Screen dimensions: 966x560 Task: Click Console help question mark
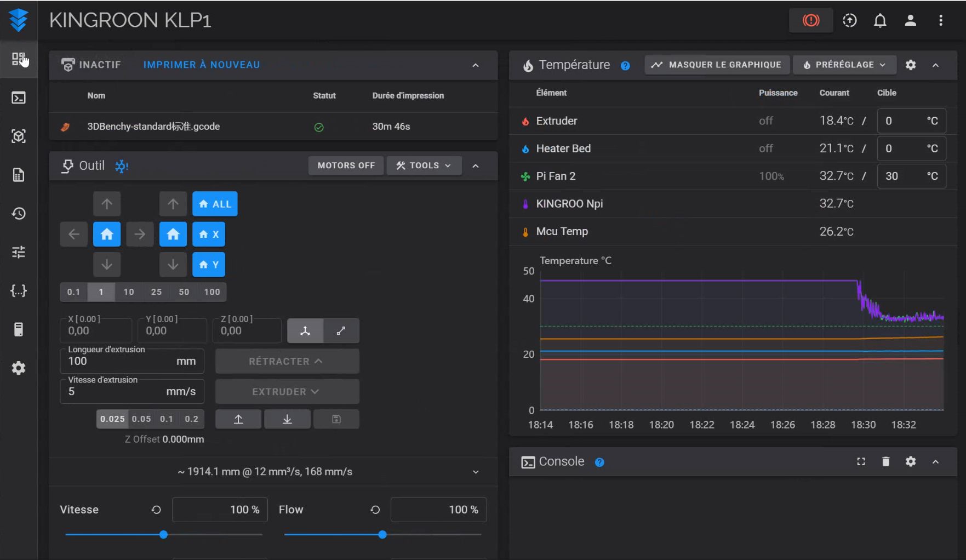click(x=599, y=462)
